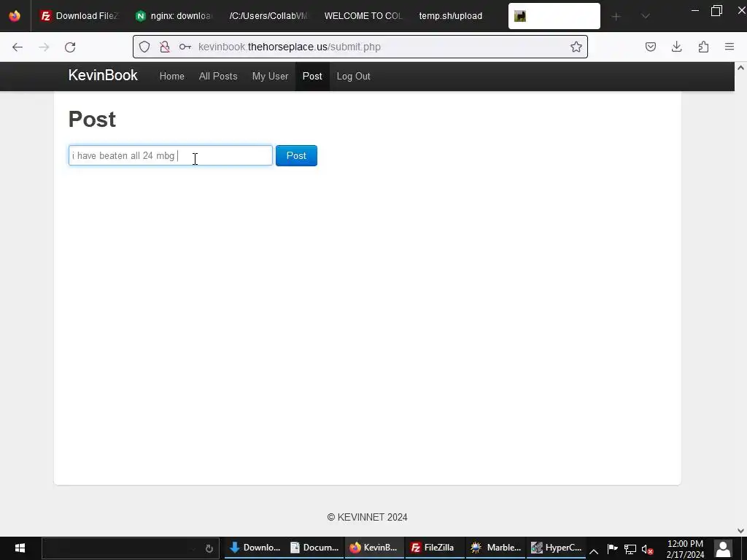Open the KevinBook Firefox taskbar item

pyautogui.click(x=374, y=548)
